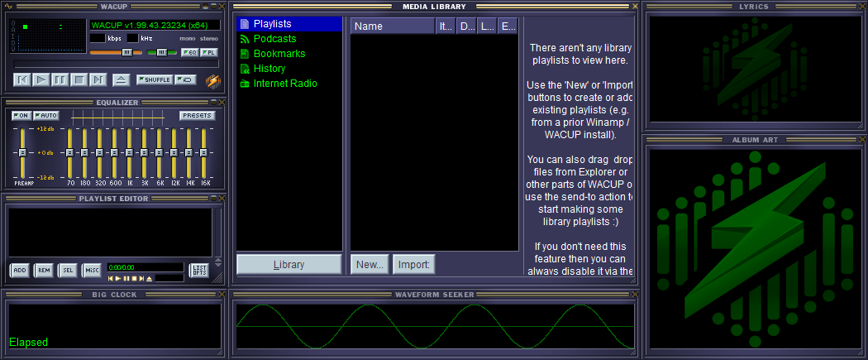Click mini previous-track button in Playlist Editor
This screenshot has height=360, width=868.
(x=111, y=278)
